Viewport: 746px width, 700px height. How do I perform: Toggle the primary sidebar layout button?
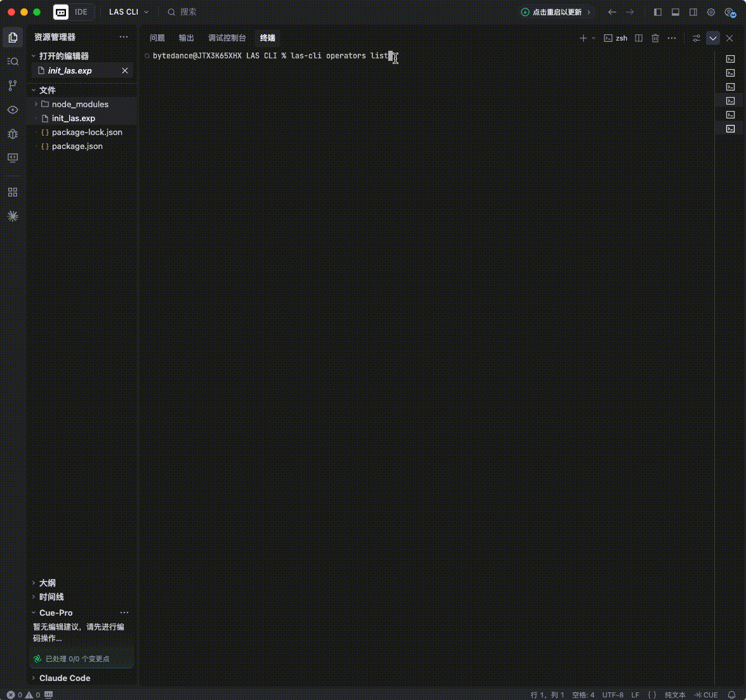(x=657, y=13)
